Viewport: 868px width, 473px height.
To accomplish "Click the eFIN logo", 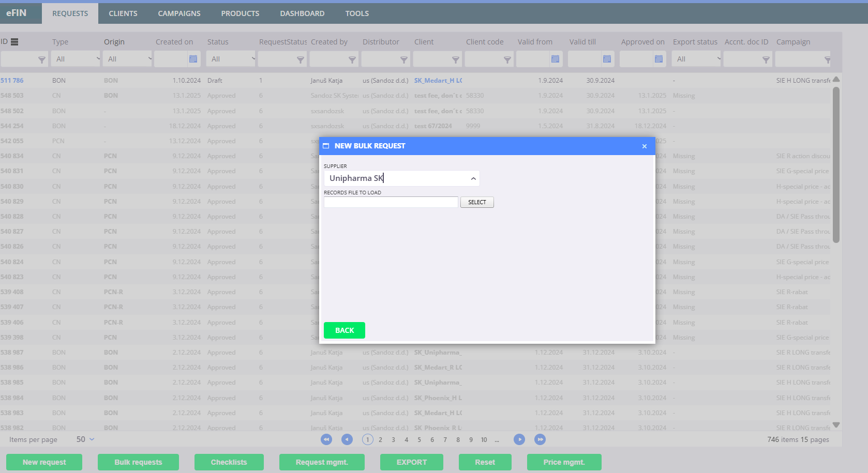I will 17,13.
